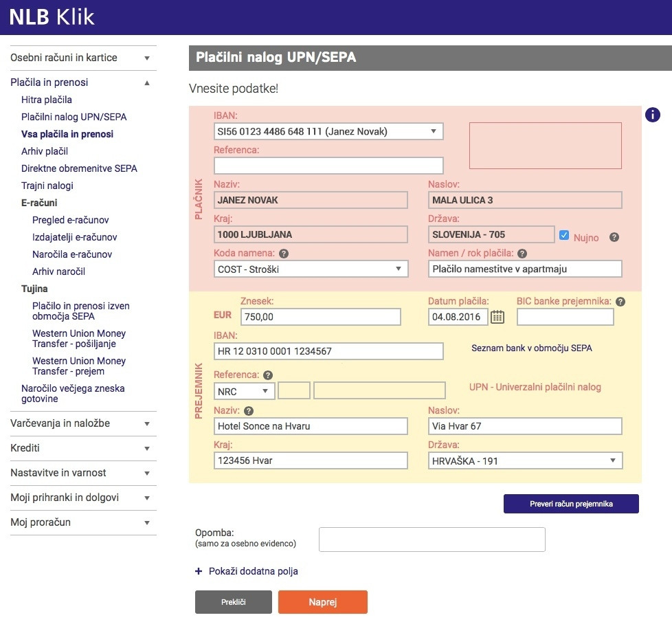This screenshot has width=672, height=622.
Task: Open help for Koda namena
Action: [x=284, y=254]
